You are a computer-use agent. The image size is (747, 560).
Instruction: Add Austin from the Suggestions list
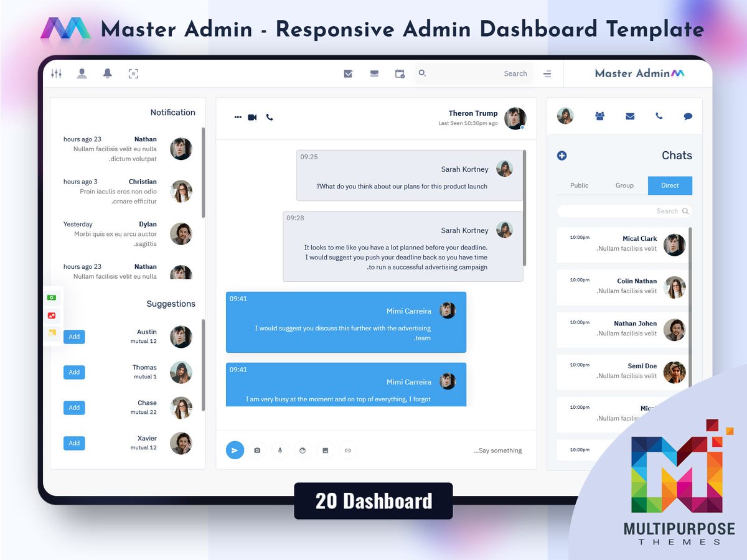coord(74,337)
